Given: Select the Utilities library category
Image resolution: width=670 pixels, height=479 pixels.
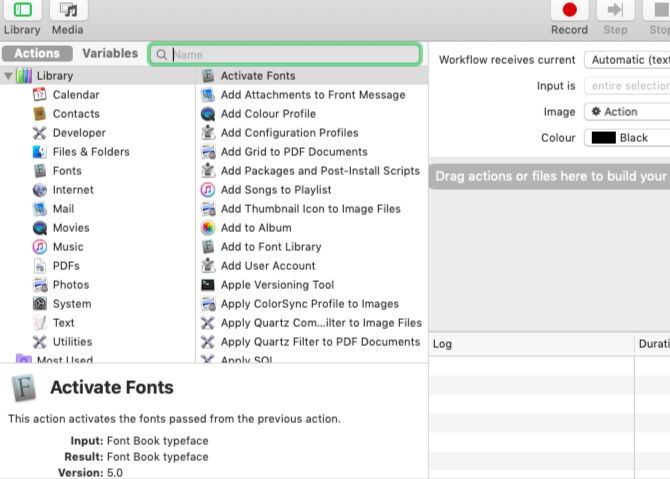Looking at the screenshot, I should click(72, 342).
